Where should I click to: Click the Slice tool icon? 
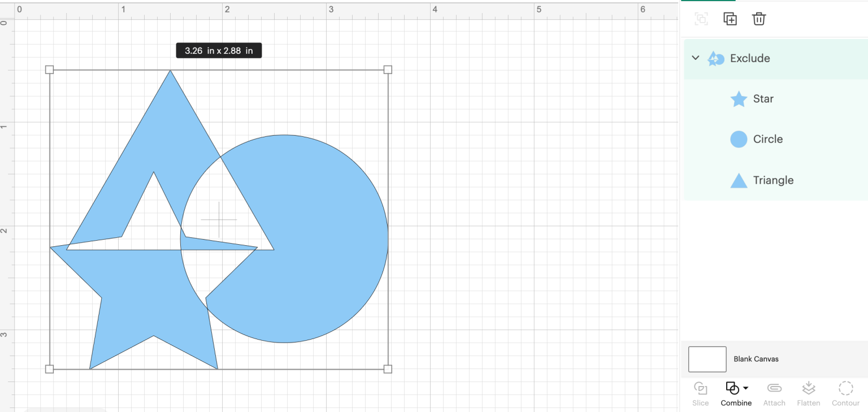pyautogui.click(x=700, y=388)
